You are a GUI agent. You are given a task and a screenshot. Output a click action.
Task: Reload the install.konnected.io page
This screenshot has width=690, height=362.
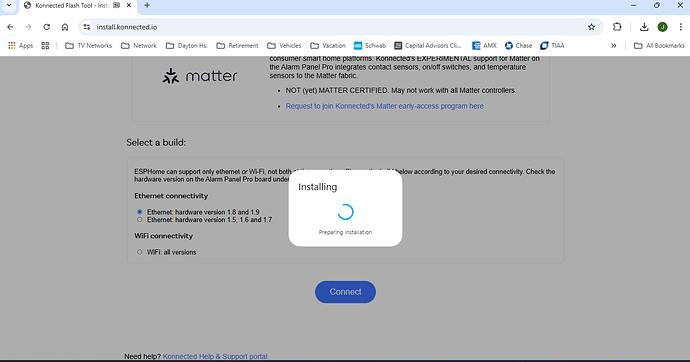(47, 27)
